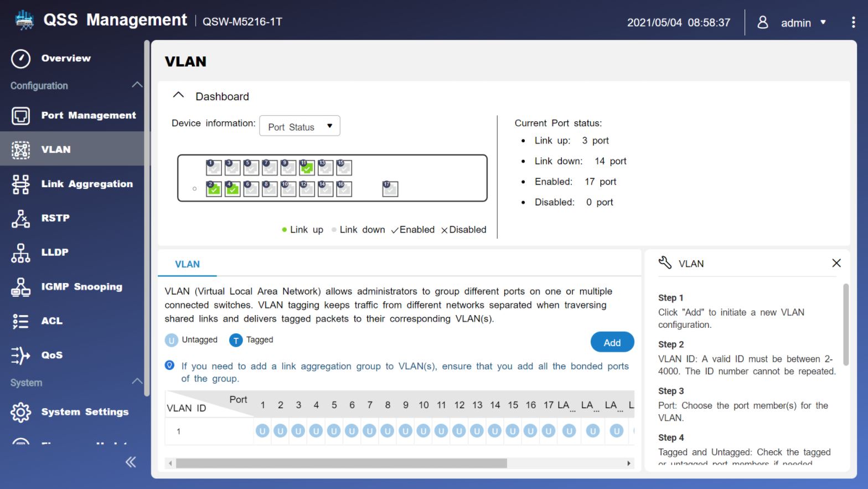Click port 16 in device diagram
The height and width of the screenshot is (489, 868).
344,189
